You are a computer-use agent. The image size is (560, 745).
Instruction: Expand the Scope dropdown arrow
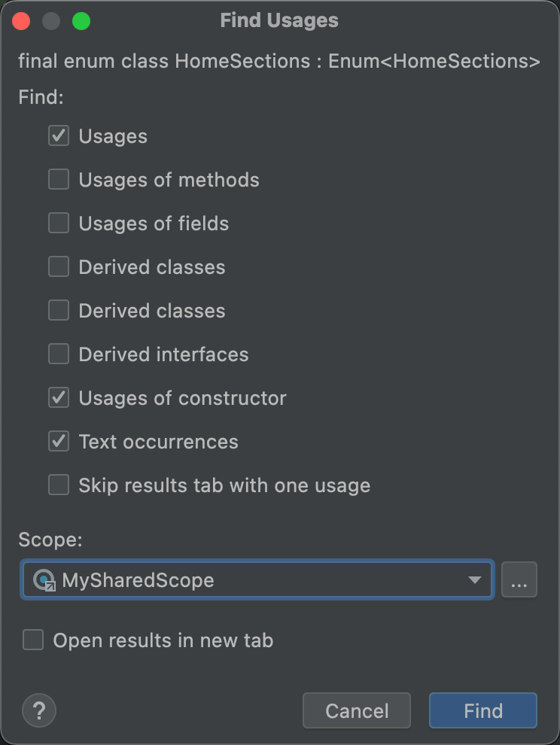[x=474, y=579]
